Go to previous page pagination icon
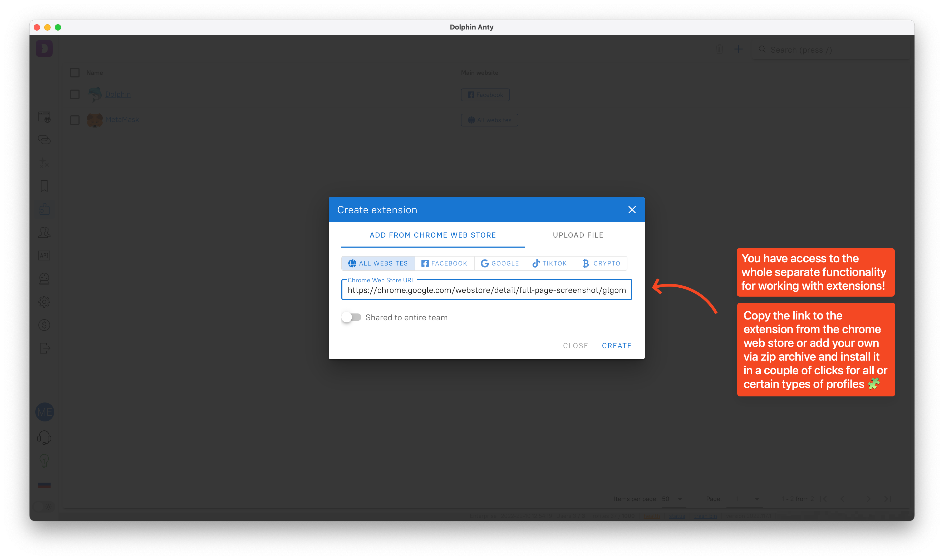The height and width of the screenshot is (560, 944). (843, 499)
